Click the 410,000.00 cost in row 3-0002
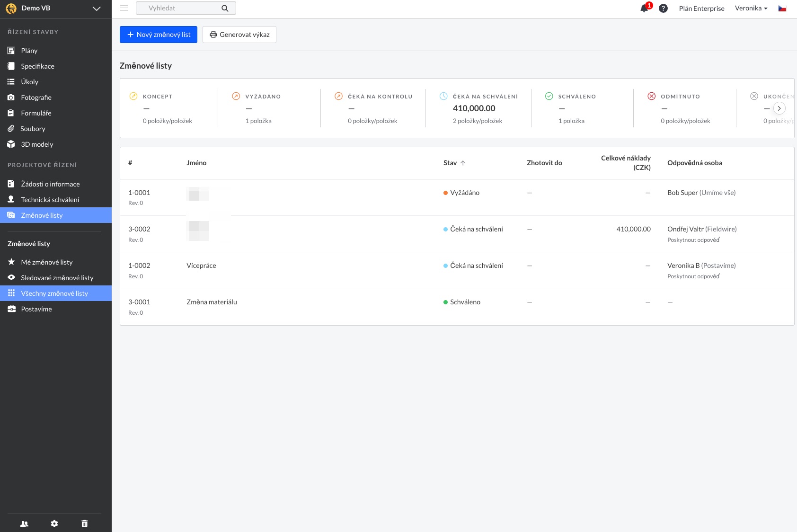 click(x=633, y=229)
